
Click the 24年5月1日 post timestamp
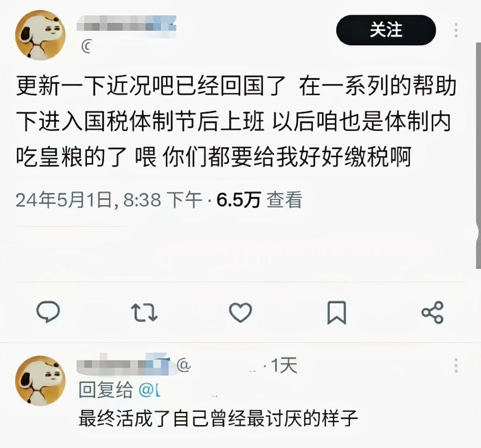click(x=109, y=200)
